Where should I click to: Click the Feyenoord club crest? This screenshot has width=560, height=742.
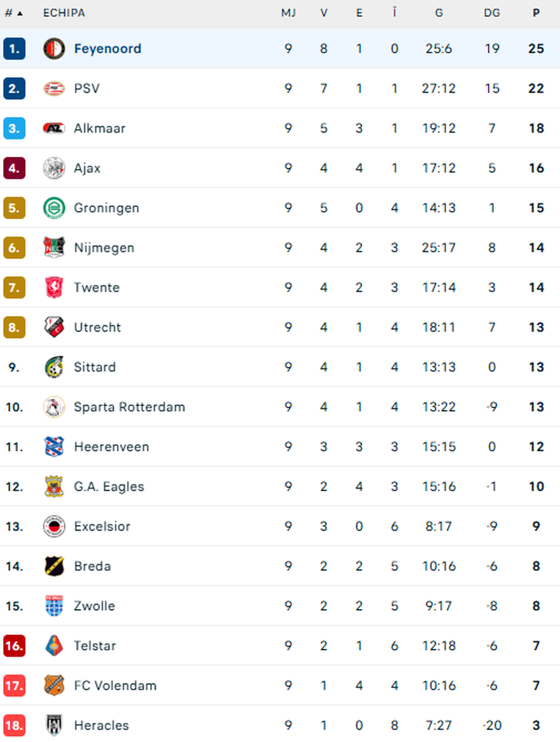pyautogui.click(x=54, y=49)
